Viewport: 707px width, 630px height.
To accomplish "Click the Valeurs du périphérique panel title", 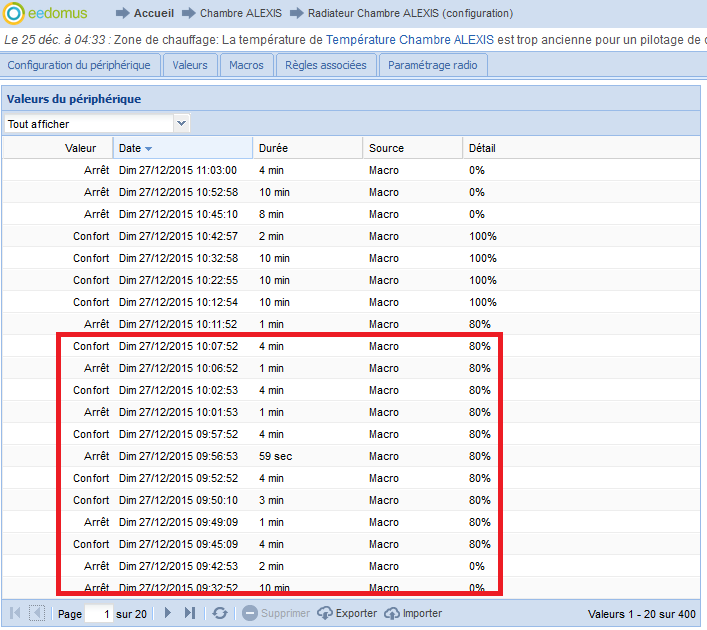I will [74, 100].
